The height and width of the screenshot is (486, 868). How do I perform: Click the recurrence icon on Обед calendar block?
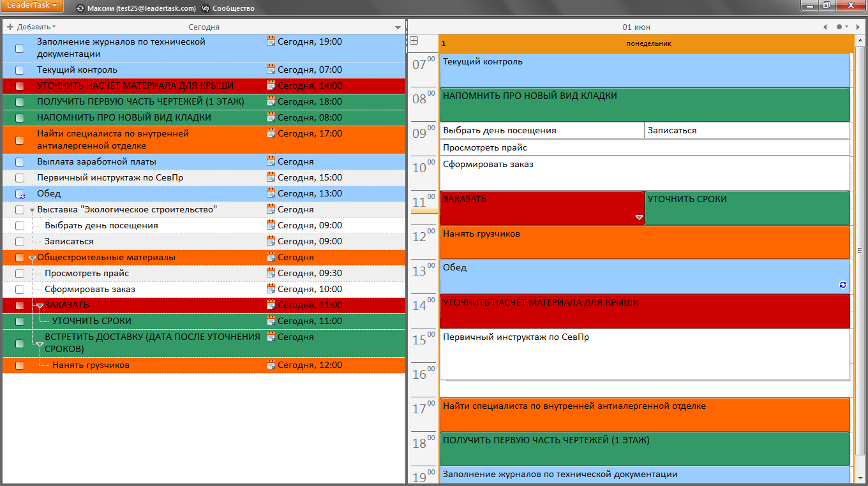tap(843, 285)
